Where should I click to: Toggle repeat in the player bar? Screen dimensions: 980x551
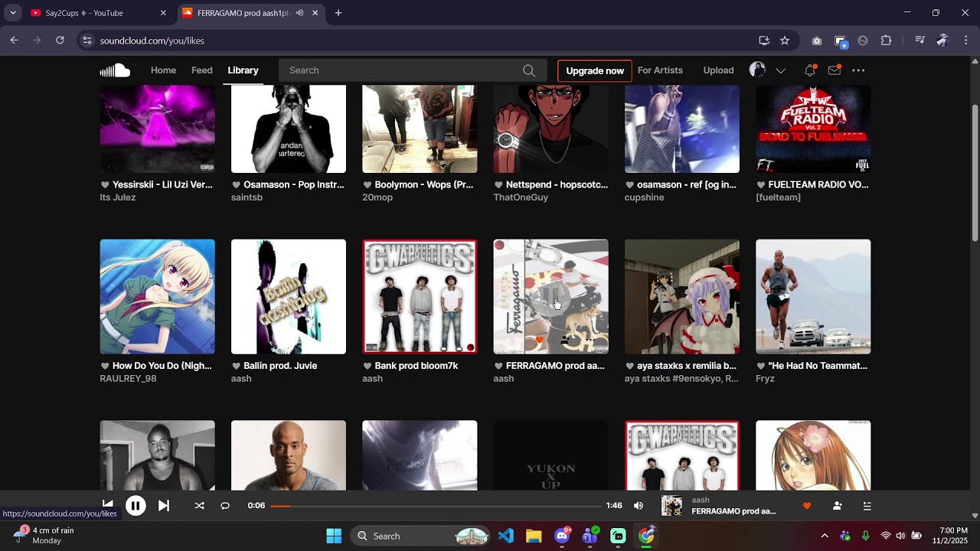point(225,506)
